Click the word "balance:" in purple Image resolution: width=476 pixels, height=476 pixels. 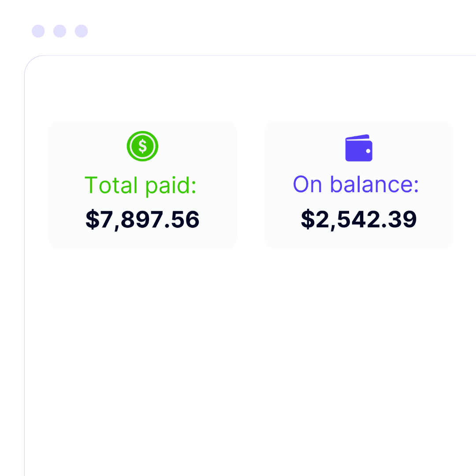pos(374,184)
